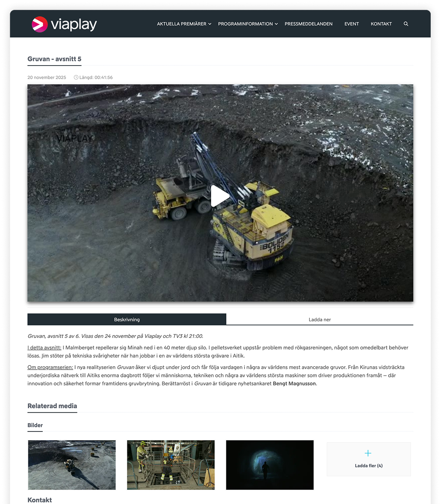Switch to the Beskrivning tab

click(x=127, y=319)
